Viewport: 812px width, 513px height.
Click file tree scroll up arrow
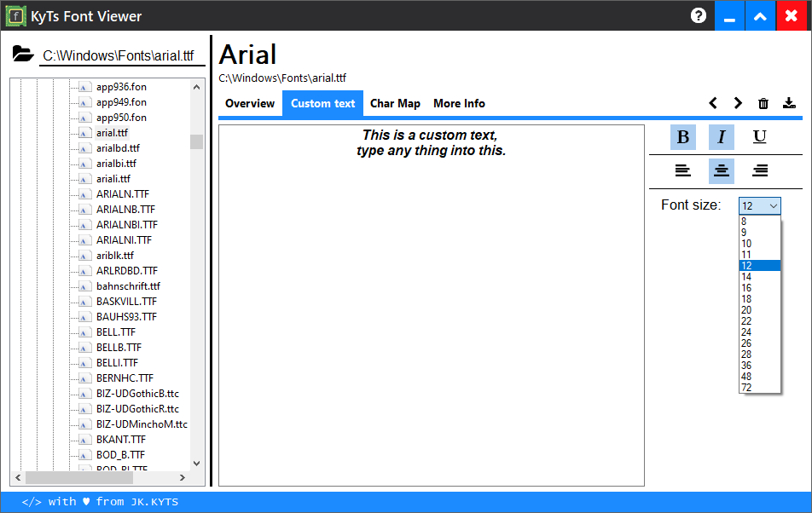196,87
